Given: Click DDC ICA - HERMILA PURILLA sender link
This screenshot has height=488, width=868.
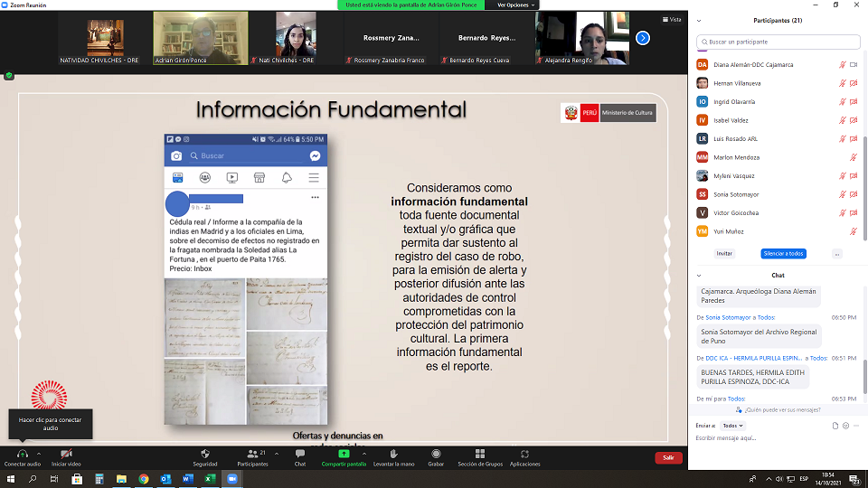Looking at the screenshot, I should (x=753, y=359).
